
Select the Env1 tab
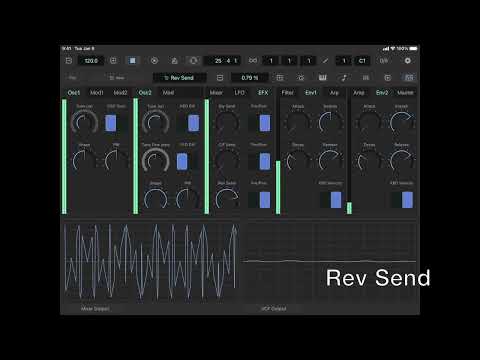point(311,93)
